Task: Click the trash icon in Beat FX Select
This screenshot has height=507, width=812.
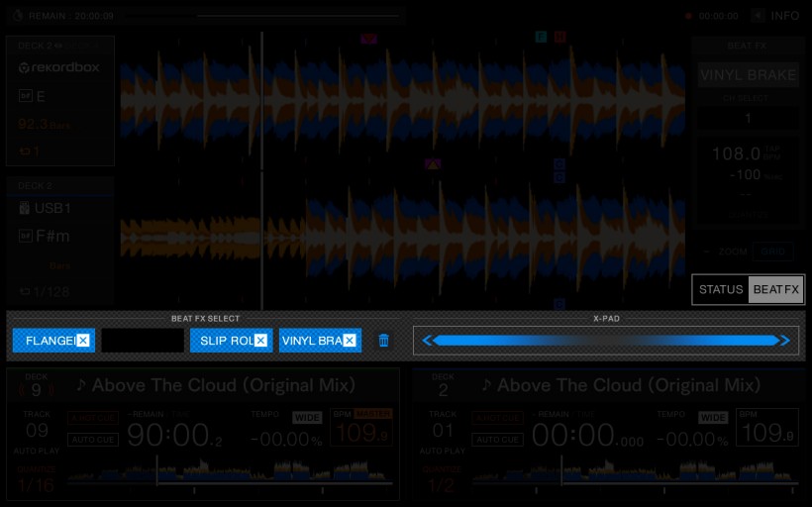Action: pyautogui.click(x=384, y=341)
